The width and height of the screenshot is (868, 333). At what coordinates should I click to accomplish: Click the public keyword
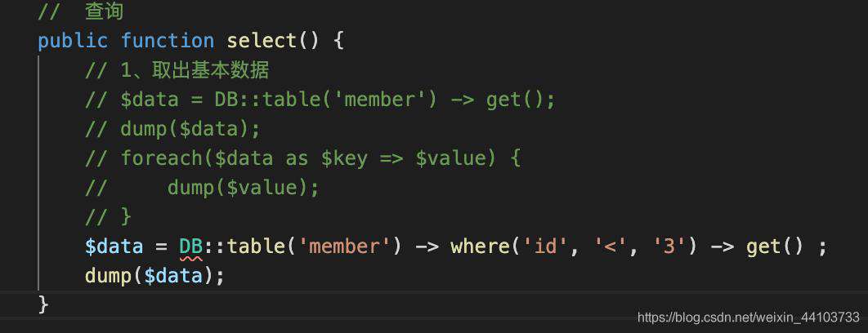(73, 41)
